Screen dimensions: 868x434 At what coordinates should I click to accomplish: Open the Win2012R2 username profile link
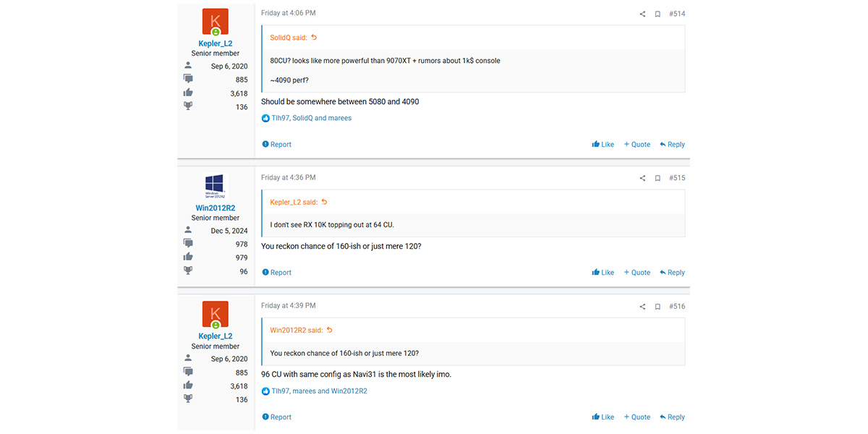click(x=216, y=208)
